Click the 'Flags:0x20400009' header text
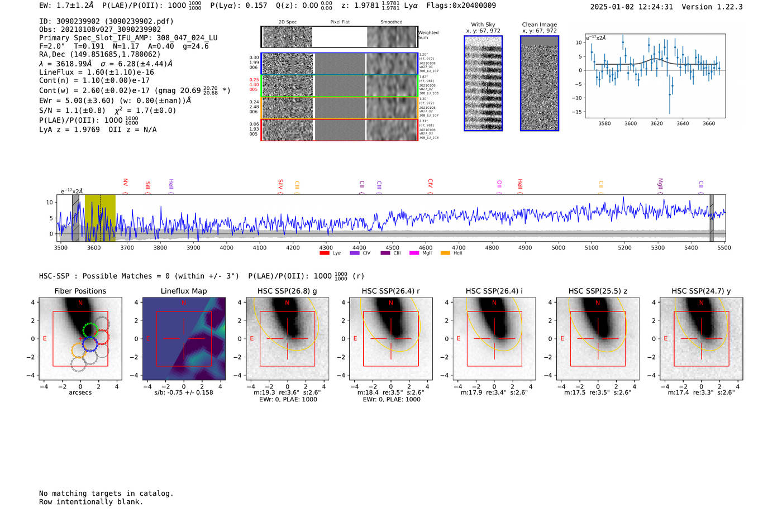This screenshot has width=782, height=532. click(x=461, y=6)
